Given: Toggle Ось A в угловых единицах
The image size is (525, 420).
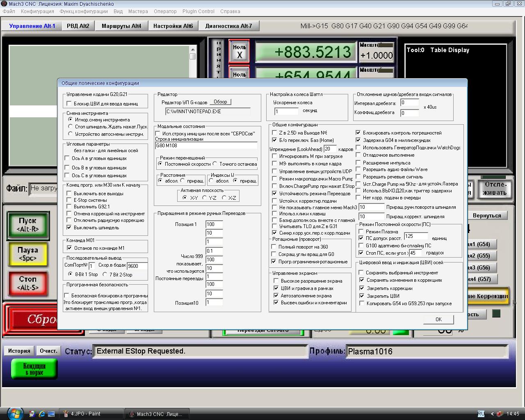Looking at the screenshot, I should (67, 158).
